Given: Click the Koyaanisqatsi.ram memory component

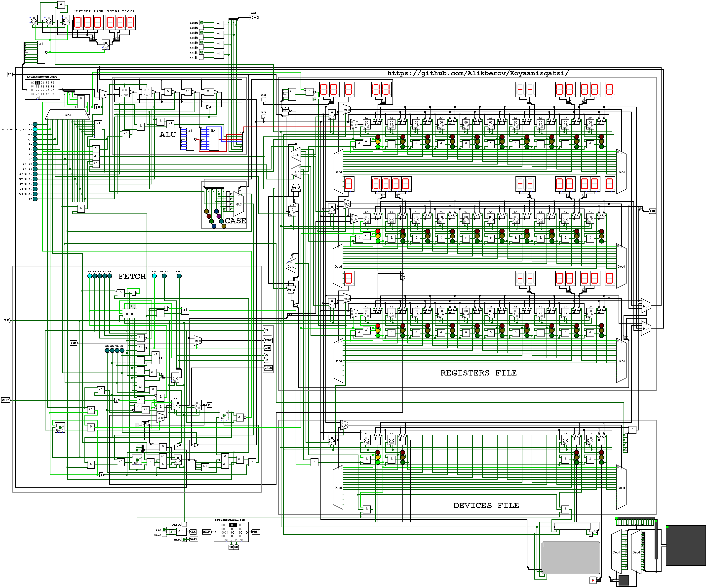Looking at the screenshot, I should [231, 532].
